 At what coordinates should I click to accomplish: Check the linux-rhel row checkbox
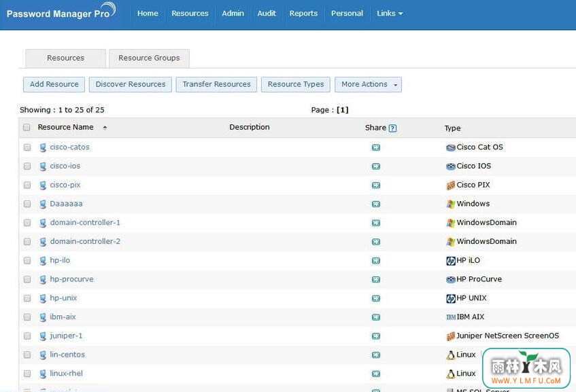coord(27,374)
